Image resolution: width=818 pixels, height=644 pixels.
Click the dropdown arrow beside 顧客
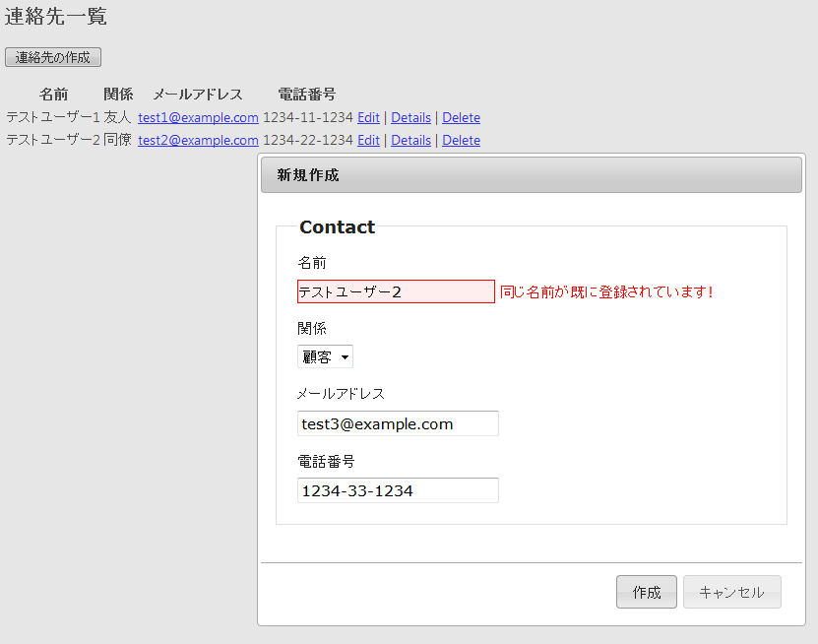(345, 357)
